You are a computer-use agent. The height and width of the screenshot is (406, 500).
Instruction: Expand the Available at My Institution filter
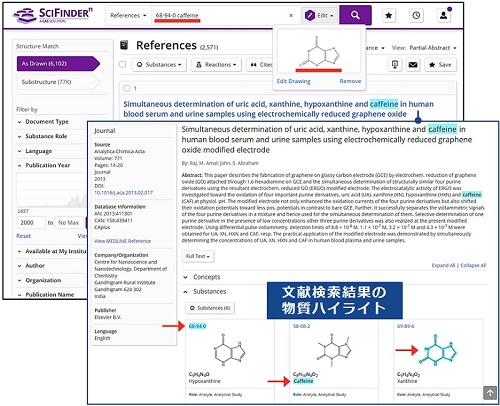52,251
